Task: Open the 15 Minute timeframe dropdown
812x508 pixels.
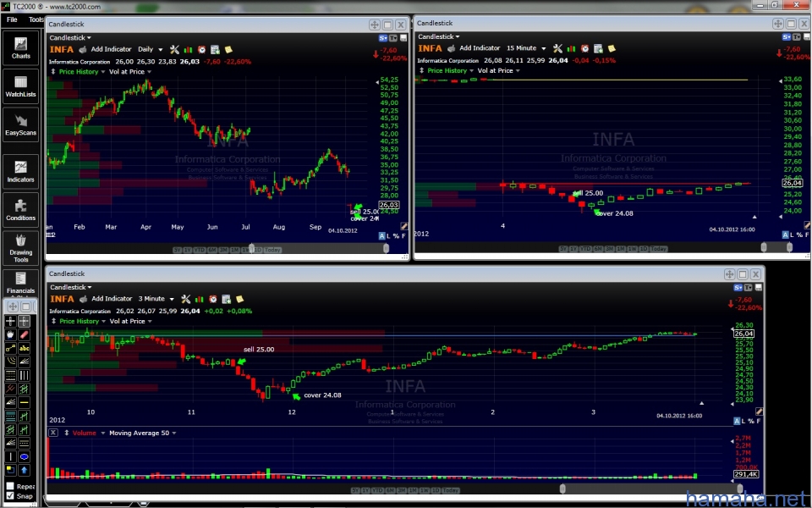Action: click(526, 48)
